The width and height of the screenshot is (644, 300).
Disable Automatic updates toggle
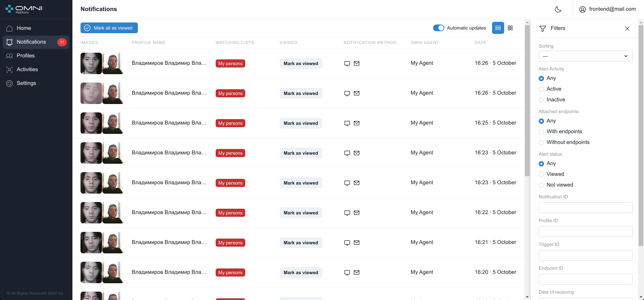pos(438,28)
